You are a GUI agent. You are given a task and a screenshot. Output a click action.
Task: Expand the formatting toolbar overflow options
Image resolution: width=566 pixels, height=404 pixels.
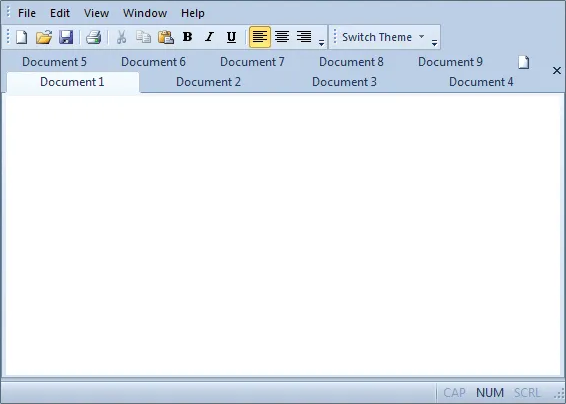(321, 43)
